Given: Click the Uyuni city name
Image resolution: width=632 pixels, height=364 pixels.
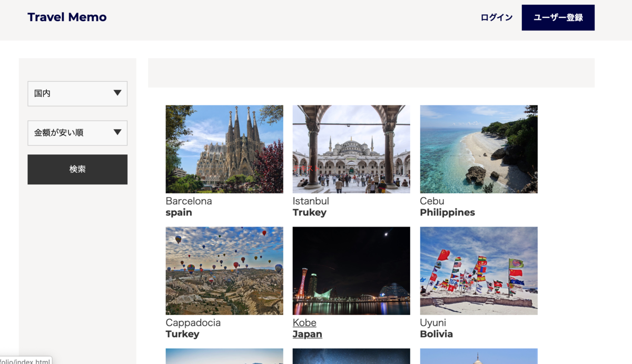Looking at the screenshot, I should [x=433, y=323].
